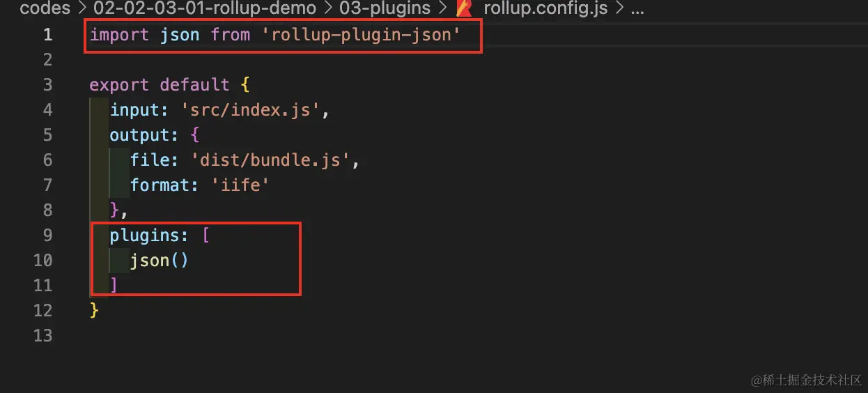The image size is (868, 393).
Task: Click the json identifier on import line
Action: 180,35
